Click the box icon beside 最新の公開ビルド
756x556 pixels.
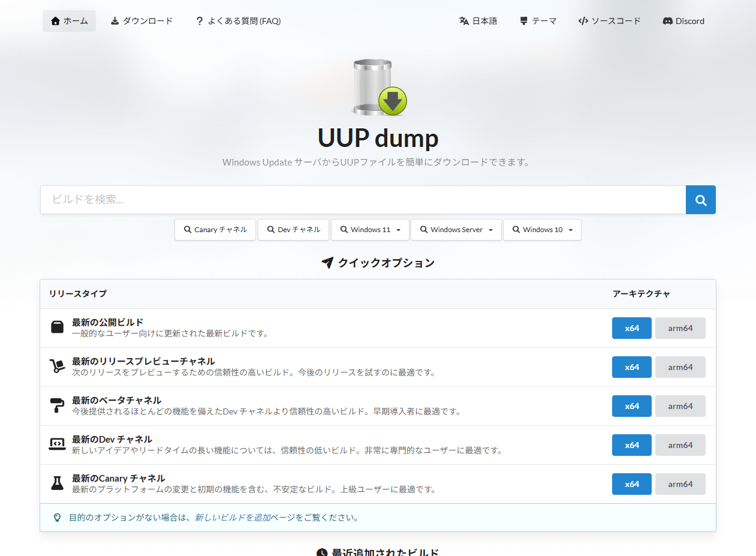(57, 327)
